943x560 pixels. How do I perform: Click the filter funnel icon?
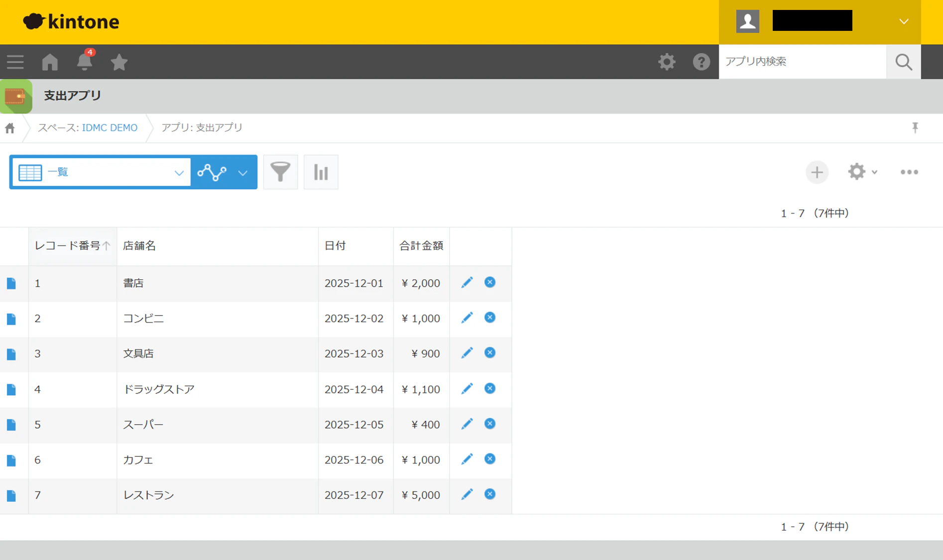280,172
